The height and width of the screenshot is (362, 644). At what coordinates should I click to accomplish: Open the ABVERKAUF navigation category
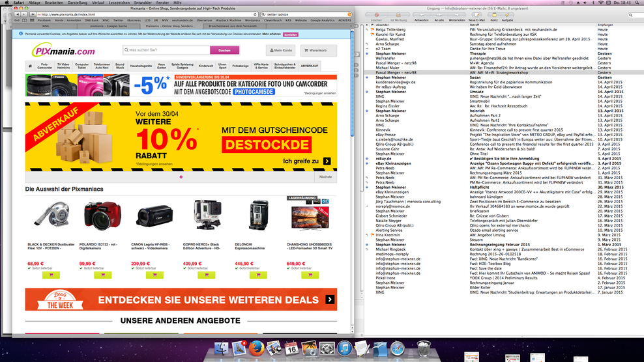(x=309, y=66)
